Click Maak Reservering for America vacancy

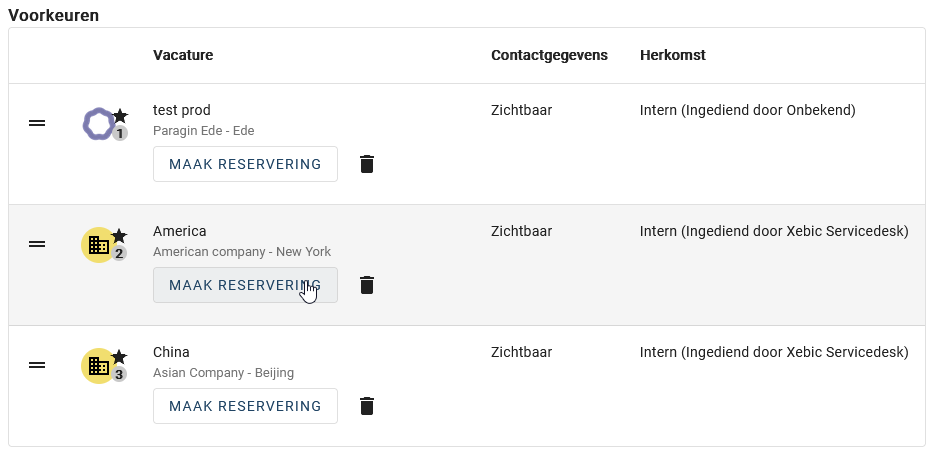click(245, 285)
